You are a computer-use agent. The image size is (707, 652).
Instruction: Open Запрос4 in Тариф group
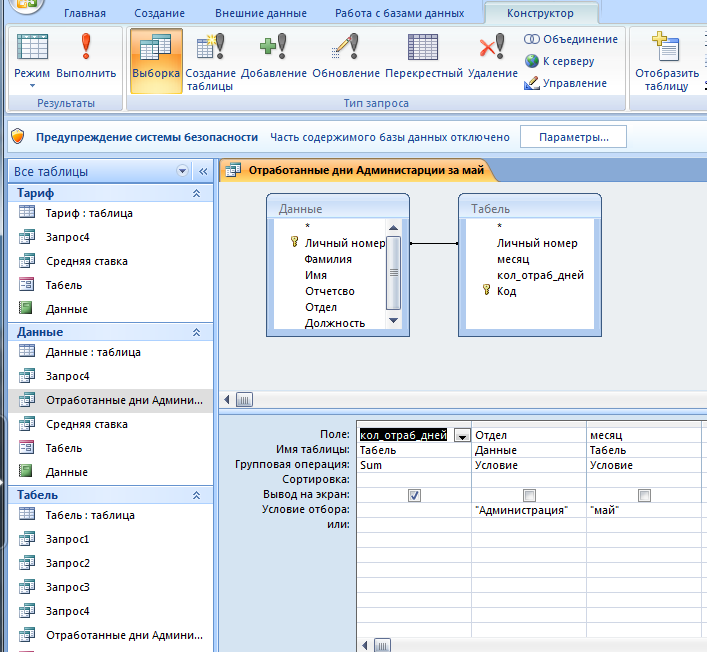coord(110,237)
